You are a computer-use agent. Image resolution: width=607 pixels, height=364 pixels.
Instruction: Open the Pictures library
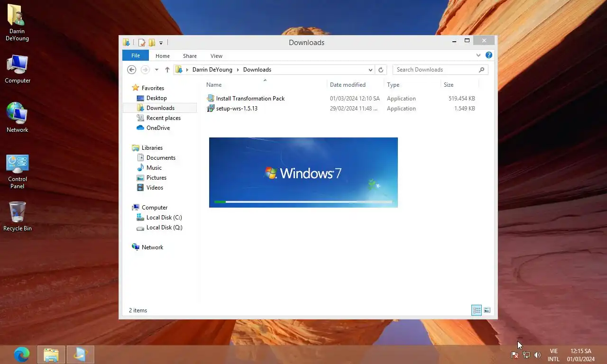pos(156,178)
